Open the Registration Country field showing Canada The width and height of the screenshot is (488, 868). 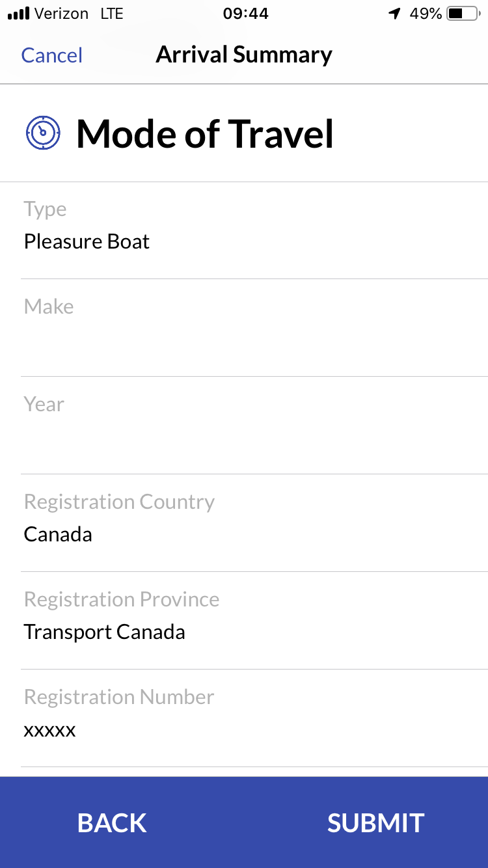click(254, 524)
